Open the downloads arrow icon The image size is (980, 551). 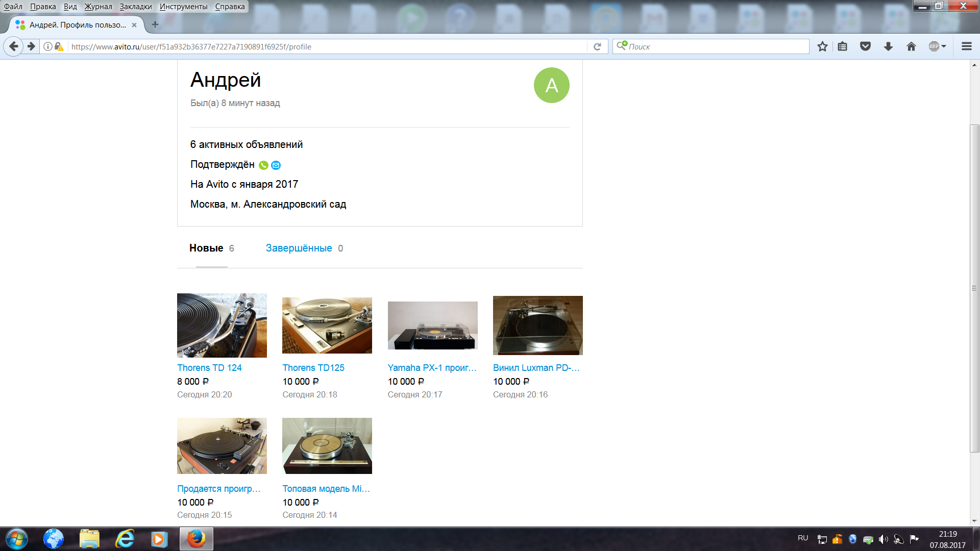pos(888,46)
